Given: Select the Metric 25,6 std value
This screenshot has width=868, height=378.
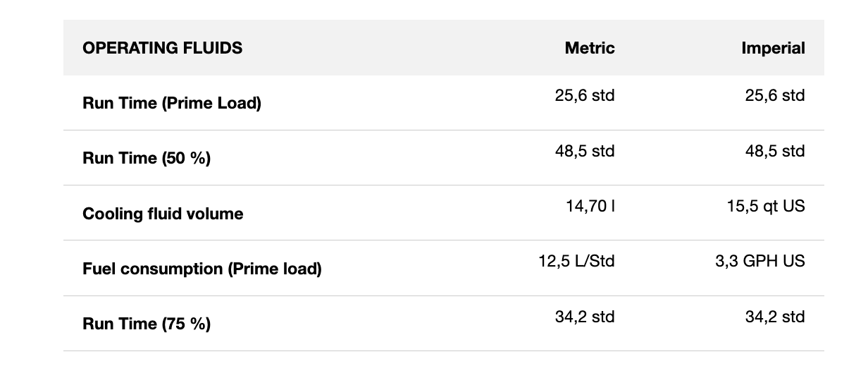Looking at the screenshot, I should [x=584, y=95].
